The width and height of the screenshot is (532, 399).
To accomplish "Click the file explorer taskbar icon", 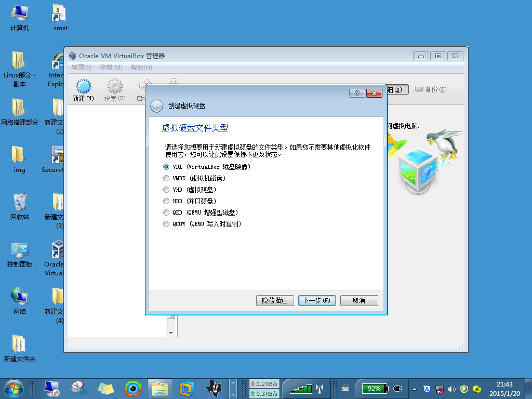I will (x=159, y=389).
